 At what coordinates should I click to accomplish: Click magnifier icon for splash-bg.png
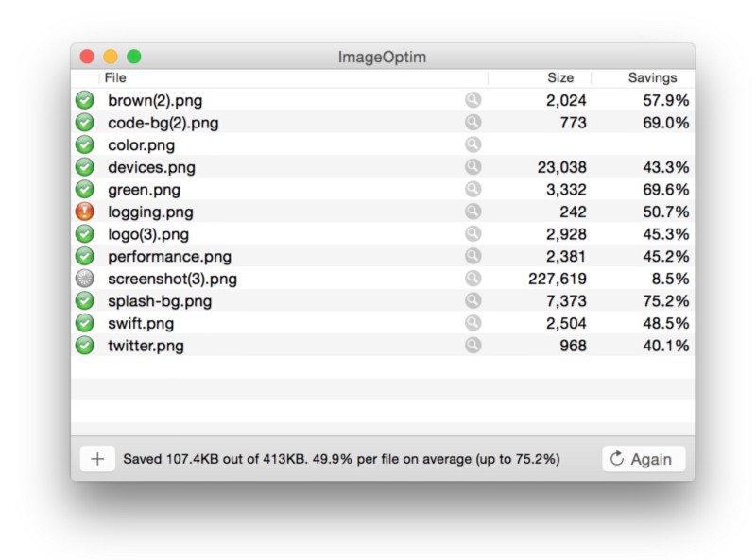click(x=473, y=300)
